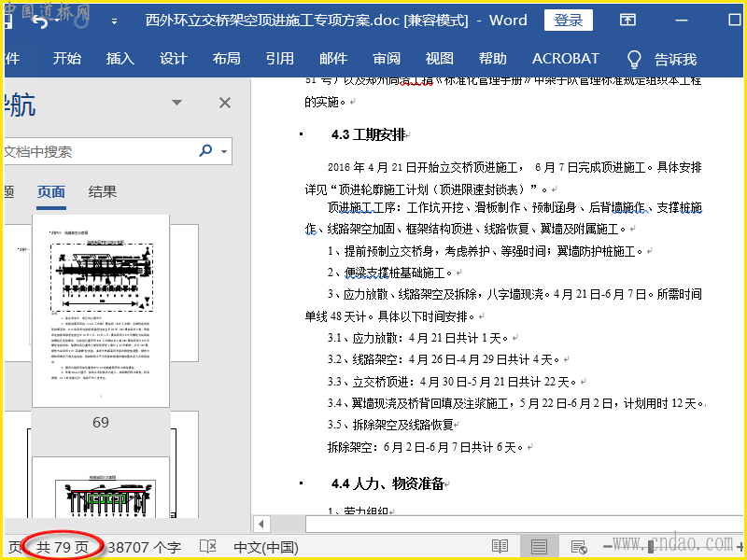The image size is (747, 560).
Task: Click the line 3.1、应力放散:4月21日共计1天
Action: (x=417, y=339)
